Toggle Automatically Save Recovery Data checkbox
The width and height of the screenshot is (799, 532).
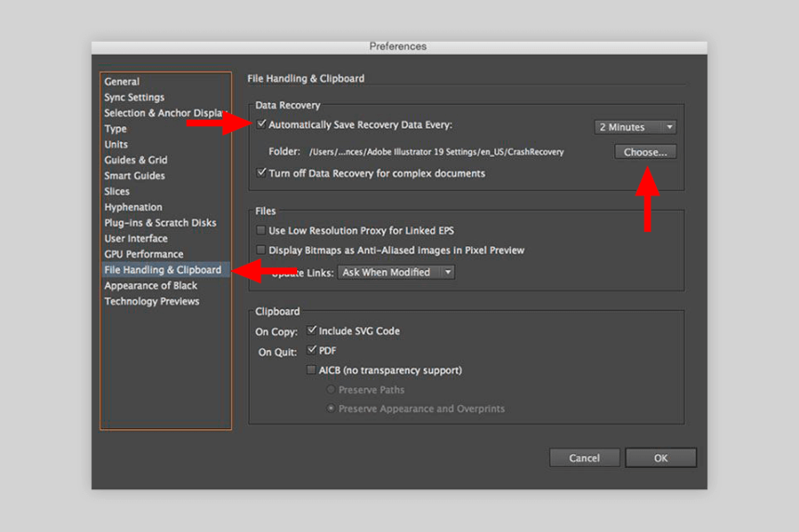coord(261,123)
